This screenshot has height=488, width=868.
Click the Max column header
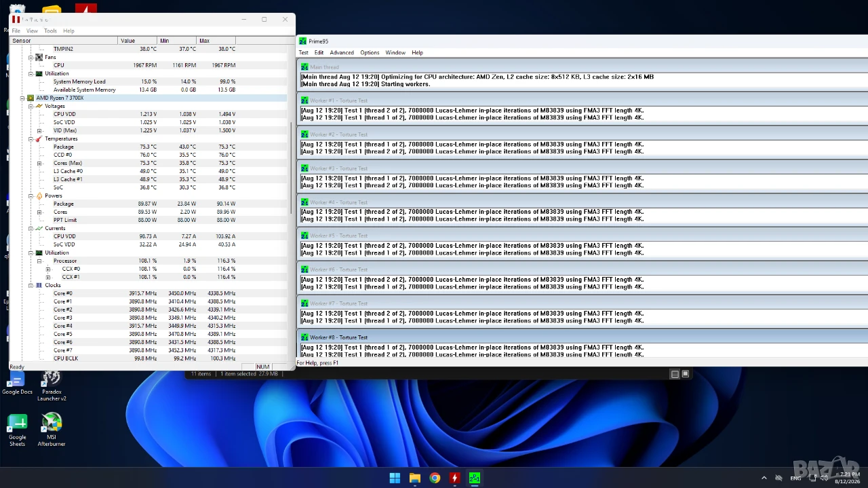pos(216,41)
